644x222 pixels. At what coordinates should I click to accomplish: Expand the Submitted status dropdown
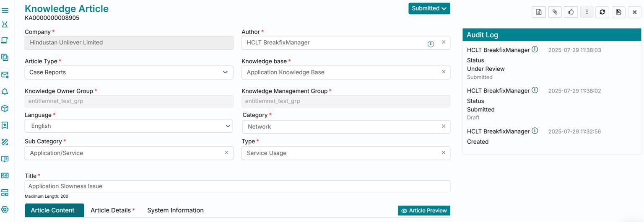[429, 8]
